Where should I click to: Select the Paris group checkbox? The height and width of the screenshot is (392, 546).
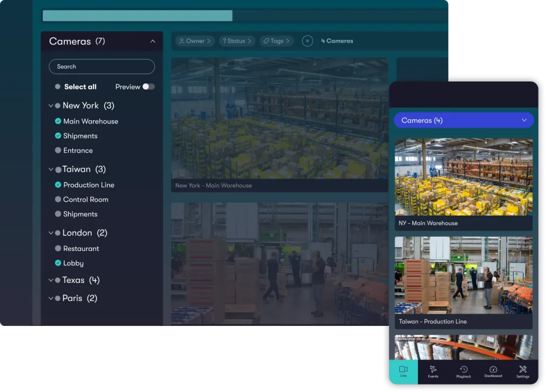coord(58,298)
